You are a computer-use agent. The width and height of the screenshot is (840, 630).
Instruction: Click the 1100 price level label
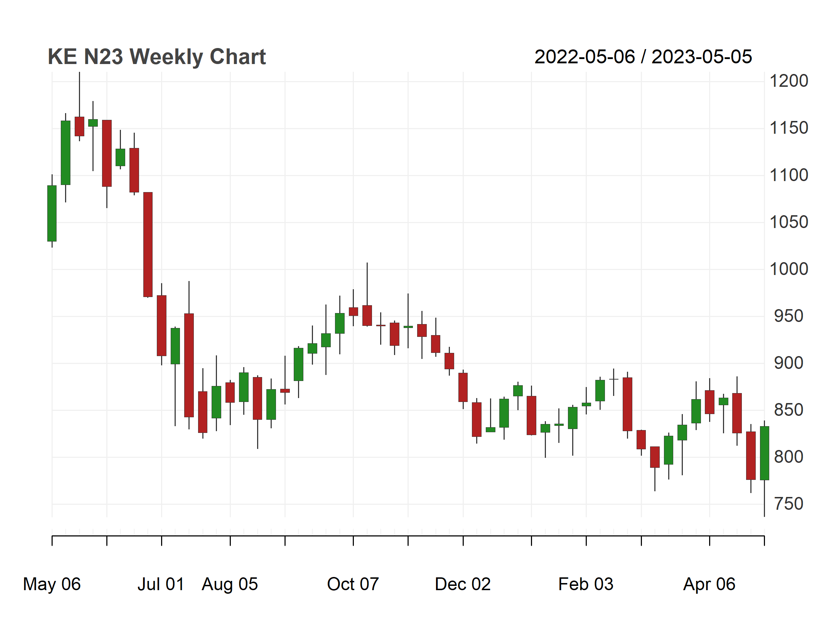pyautogui.click(x=788, y=175)
